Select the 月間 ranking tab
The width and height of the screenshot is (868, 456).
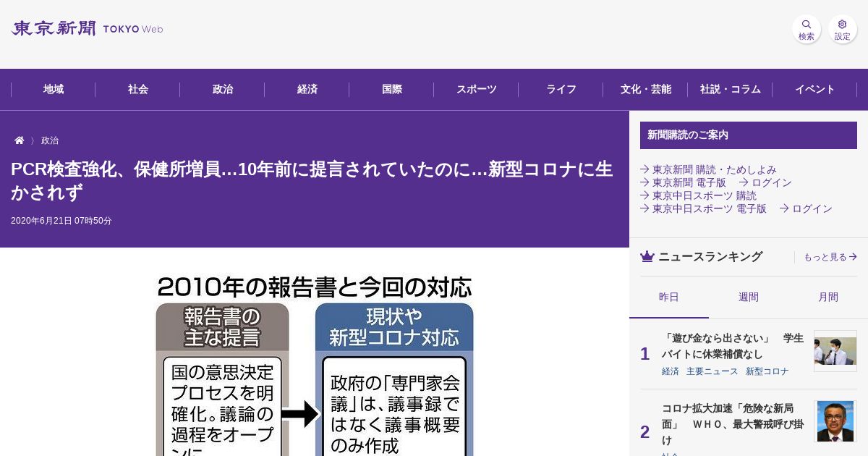[828, 297]
